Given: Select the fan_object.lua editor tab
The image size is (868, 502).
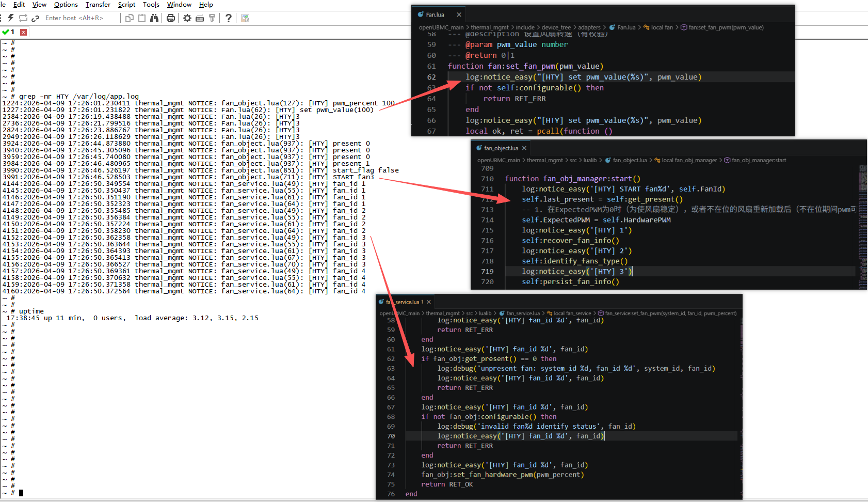Looking at the screenshot, I should pos(501,148).
